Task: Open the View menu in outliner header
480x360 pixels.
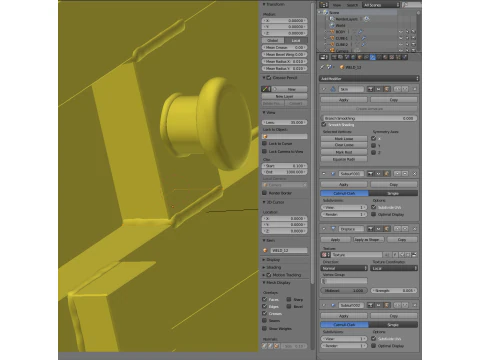Action: [x=337, y=5]
